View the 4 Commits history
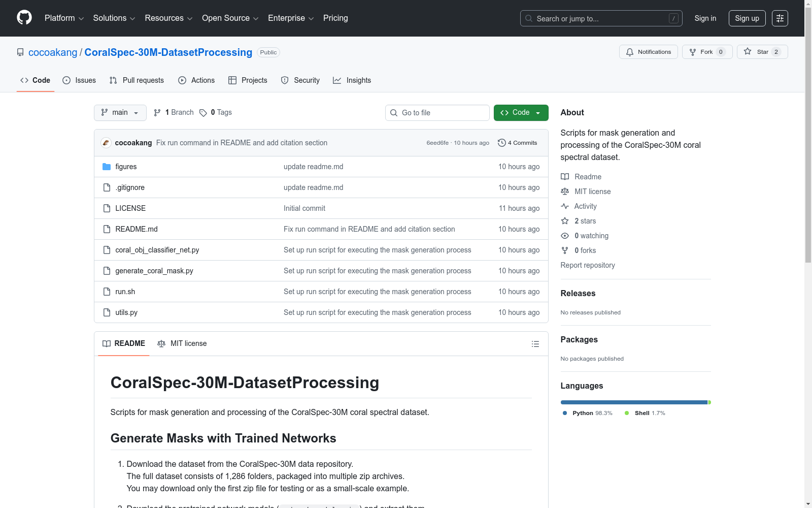812x508 pixels. 518,143
